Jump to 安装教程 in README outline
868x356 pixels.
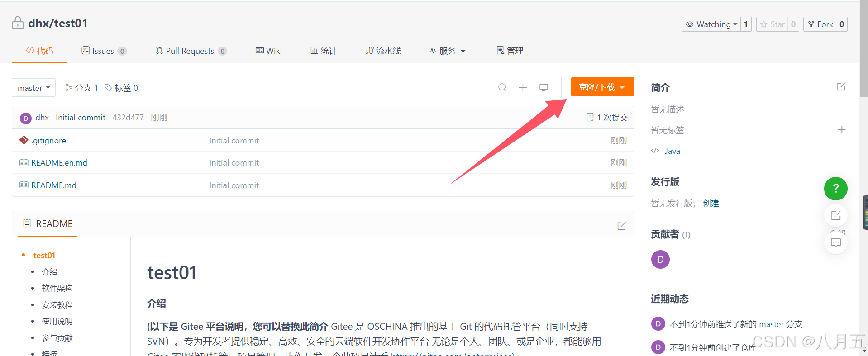coord(57,305)
